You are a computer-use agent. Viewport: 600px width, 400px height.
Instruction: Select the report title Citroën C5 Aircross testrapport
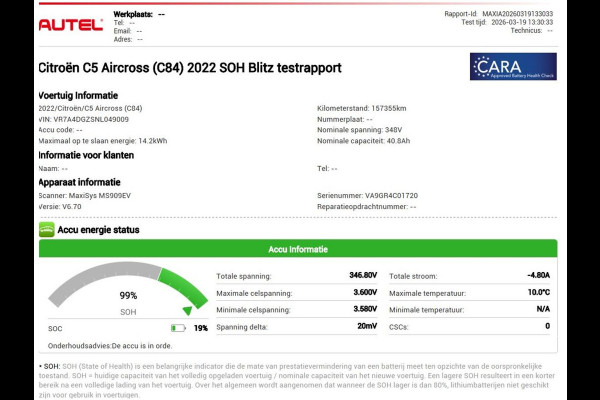tap(190, 68)
